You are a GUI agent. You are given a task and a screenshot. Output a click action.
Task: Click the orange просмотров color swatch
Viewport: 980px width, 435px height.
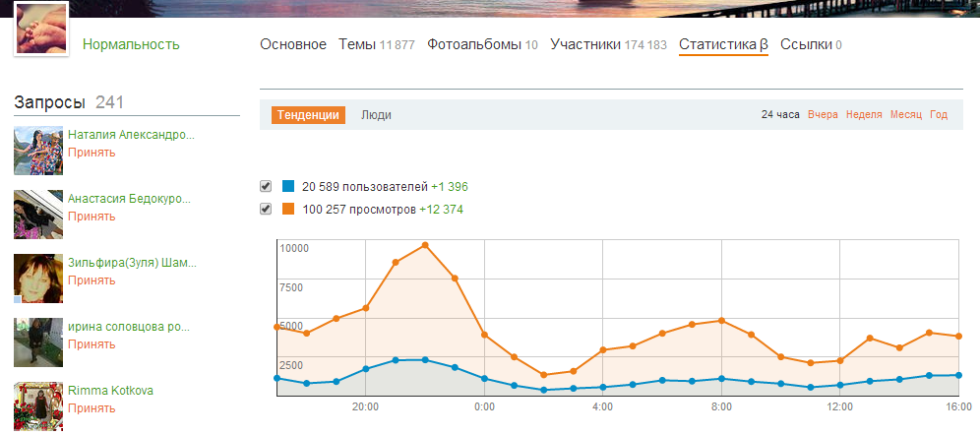(288, 209)
